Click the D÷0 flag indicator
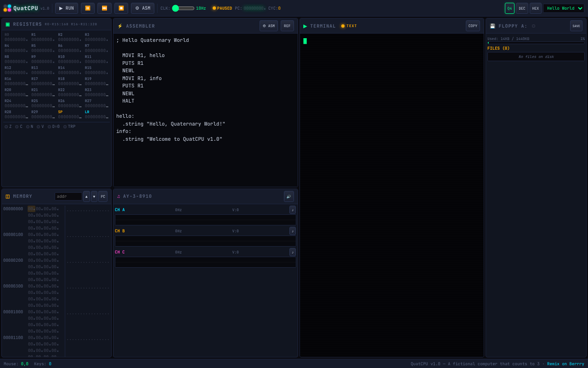588x368 pixels. click(54, 126)
